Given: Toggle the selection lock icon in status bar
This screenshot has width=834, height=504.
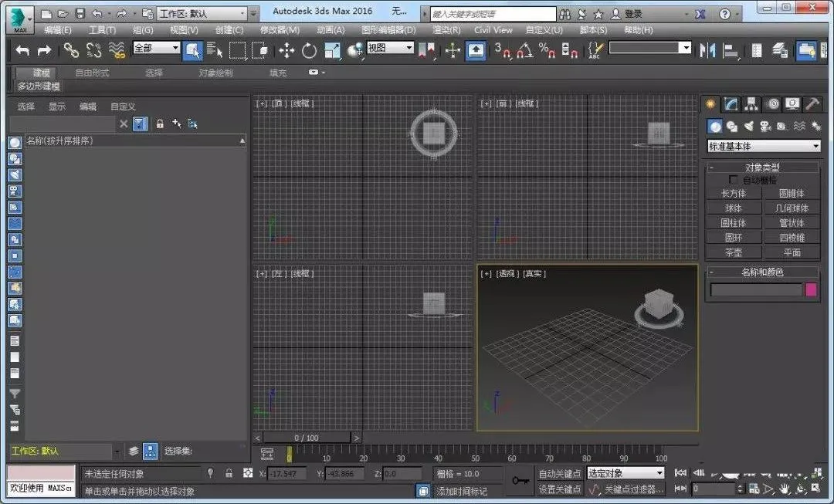Looking at the screenshot, I should click(x=230, y=473).
